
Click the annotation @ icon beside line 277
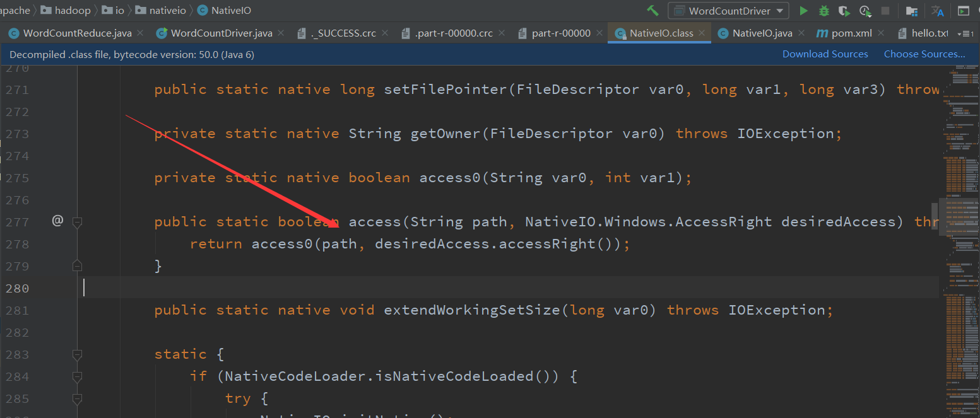(57, 220)
